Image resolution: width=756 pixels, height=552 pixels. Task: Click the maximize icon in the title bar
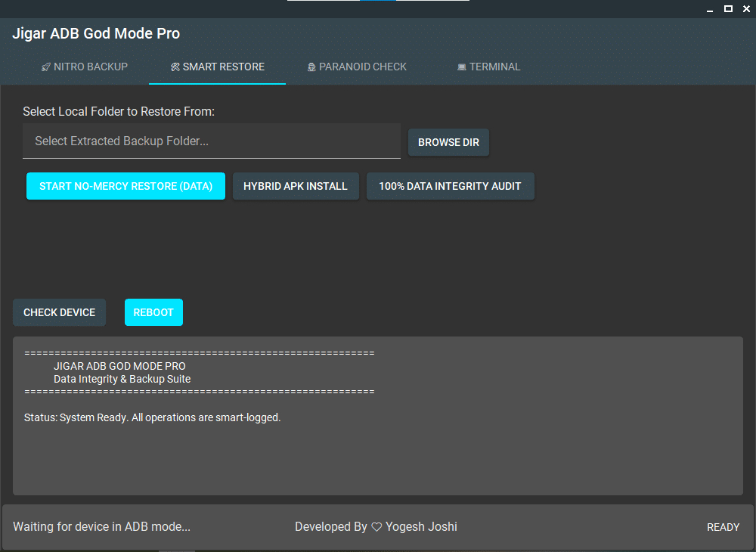coord(728,8)
